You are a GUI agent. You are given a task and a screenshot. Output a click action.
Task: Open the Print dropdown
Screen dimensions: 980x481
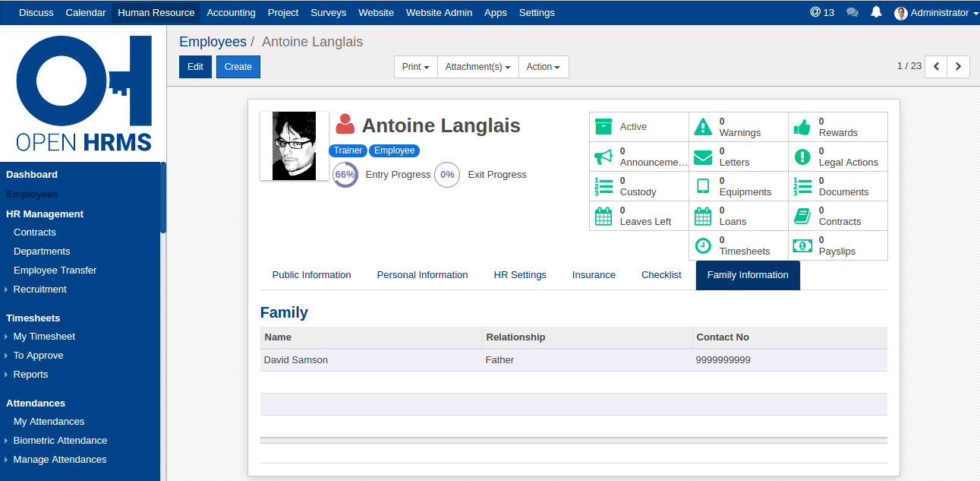[415, 67]
